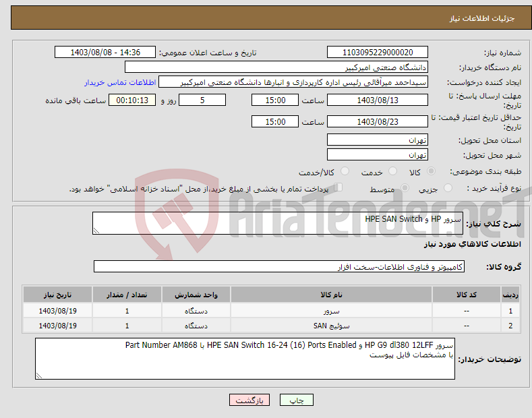Image resolution: width=532 pixels, height=418 pixels.
Task: Select the جزیی purchase type radio
Action: [x=448, y=188]
